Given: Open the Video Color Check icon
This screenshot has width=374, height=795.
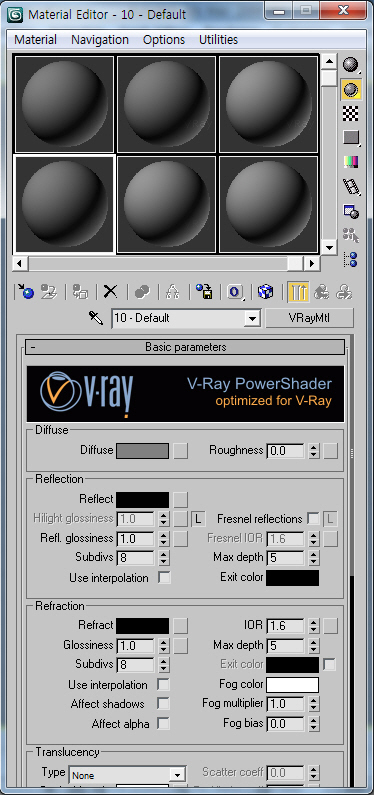Looking at the screenshot, I should point(351,162).
